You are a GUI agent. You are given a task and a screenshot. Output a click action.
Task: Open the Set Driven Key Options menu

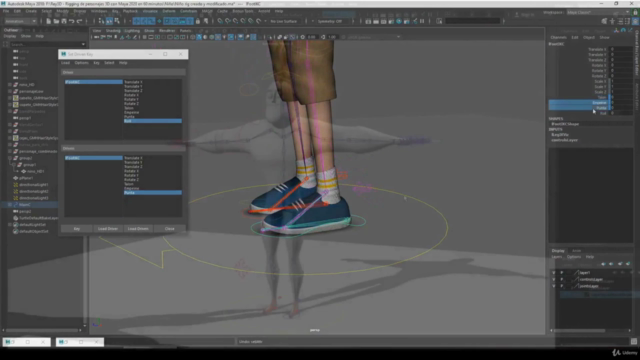(81, 63)
